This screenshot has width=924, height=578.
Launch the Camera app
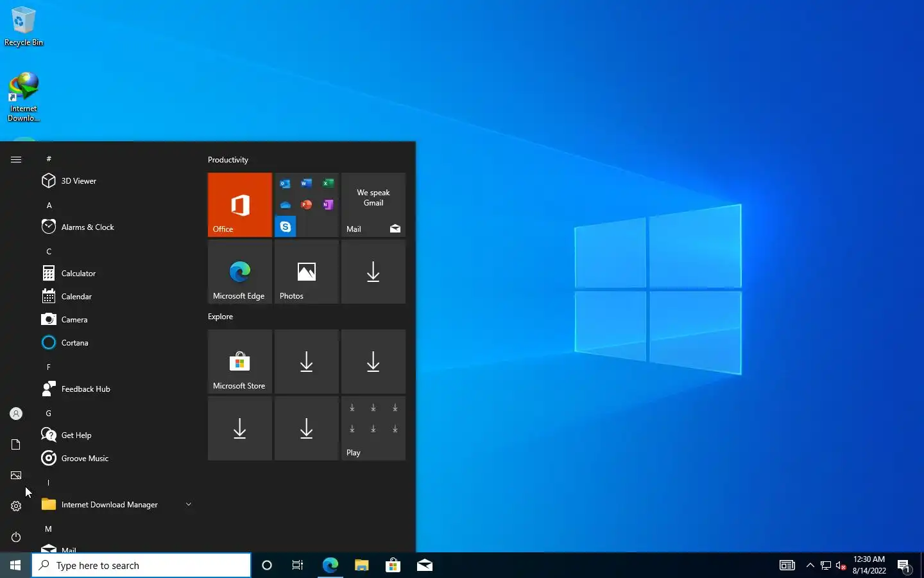click(116, 320)
